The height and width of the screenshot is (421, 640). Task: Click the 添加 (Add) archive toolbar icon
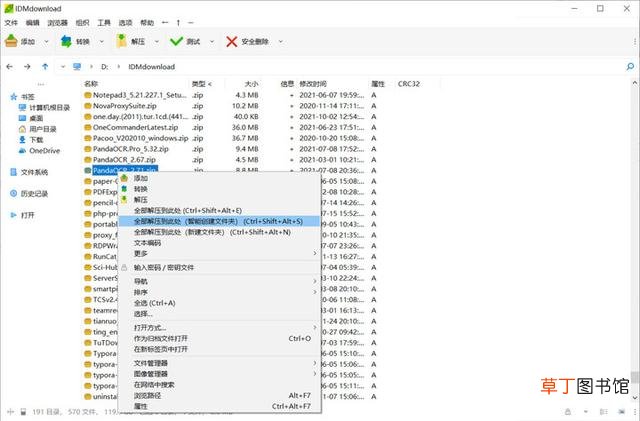11,41
